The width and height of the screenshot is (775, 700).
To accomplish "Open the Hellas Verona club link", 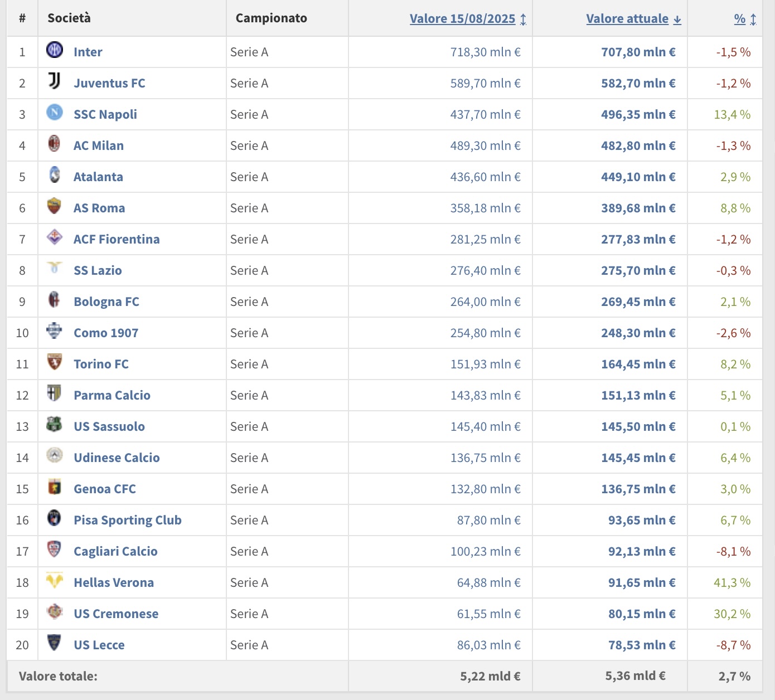I will click(x=114, y=582).
